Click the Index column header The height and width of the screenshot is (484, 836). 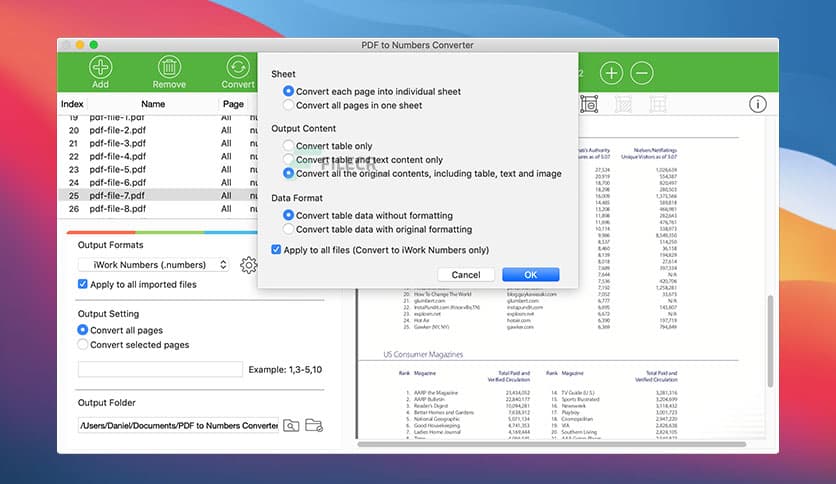pos(72,104)
